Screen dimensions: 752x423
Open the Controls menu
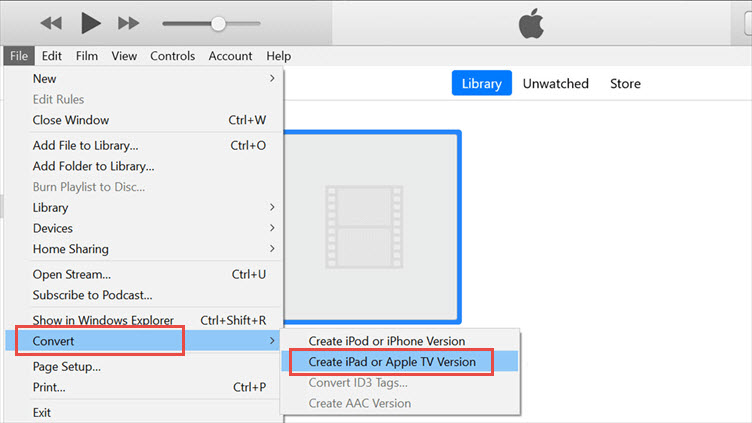coord(172,56)
